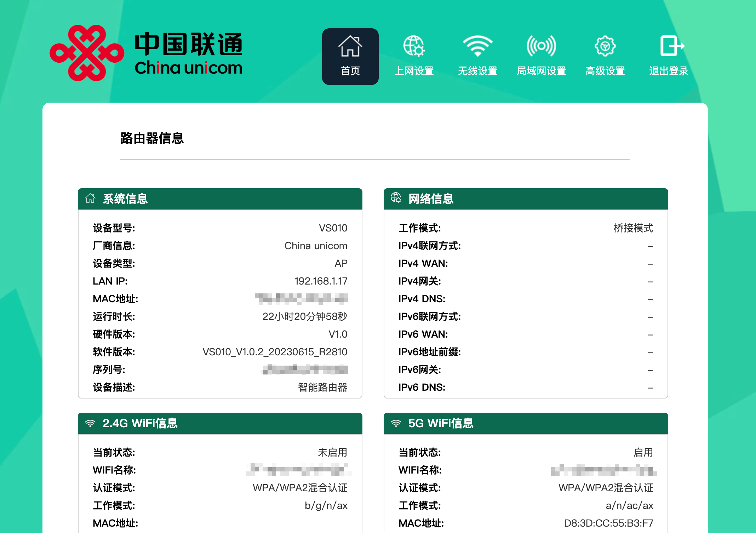Click the house icon in 系统信息 header

(90, 198)
